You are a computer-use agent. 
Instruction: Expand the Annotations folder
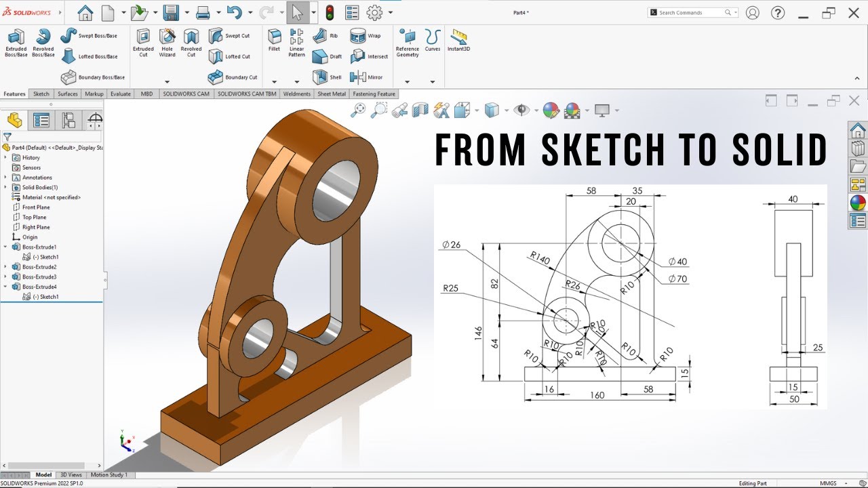[6, 178]
